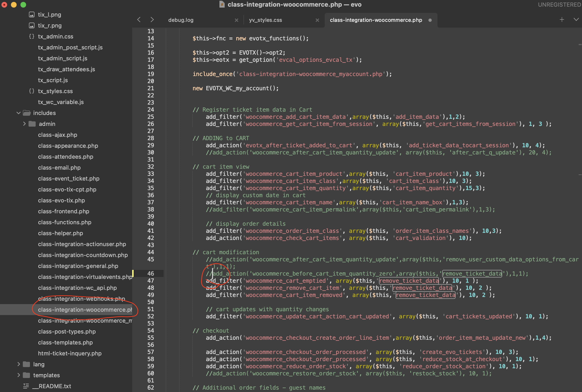The width and height of the screenshot is (582, 392).
Task: Open tx_wc_variable.js file
Action: coord(61,102)
